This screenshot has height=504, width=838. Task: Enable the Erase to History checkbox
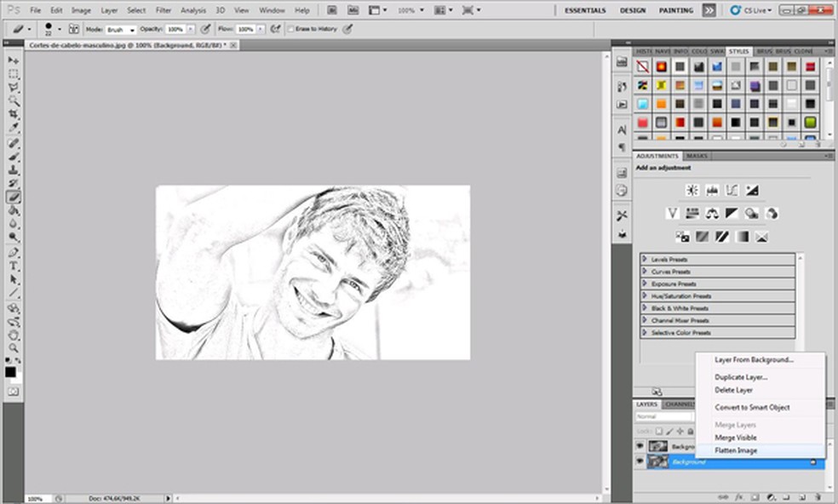(291, 29)
